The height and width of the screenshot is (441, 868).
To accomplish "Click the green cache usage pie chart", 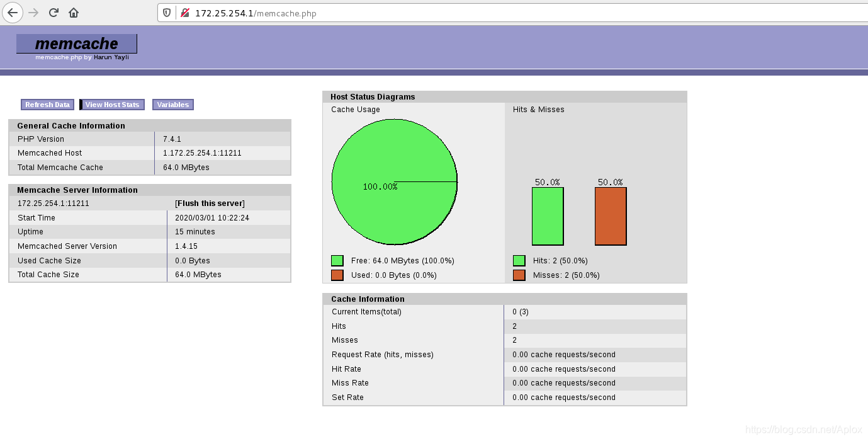I will pos(395,182).
